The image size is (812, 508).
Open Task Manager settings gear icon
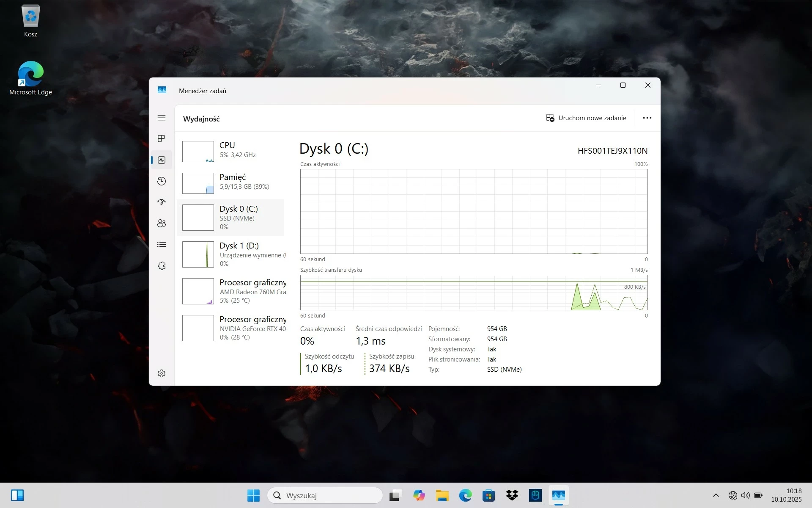pyautogui.click(x=161, y=373)
